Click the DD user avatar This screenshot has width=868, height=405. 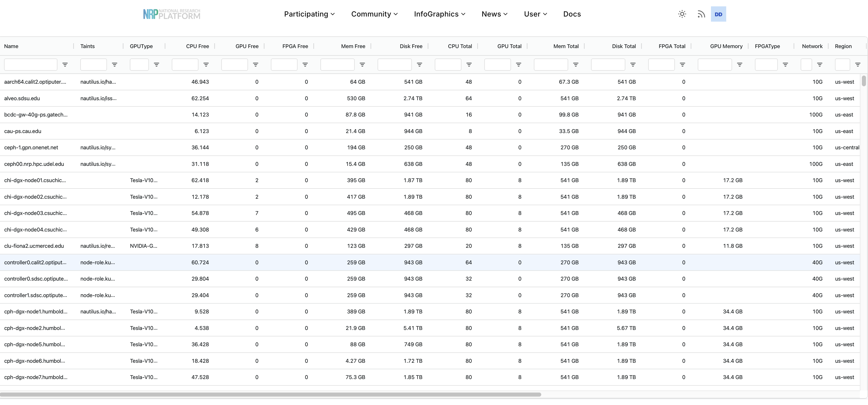point(719,14)
